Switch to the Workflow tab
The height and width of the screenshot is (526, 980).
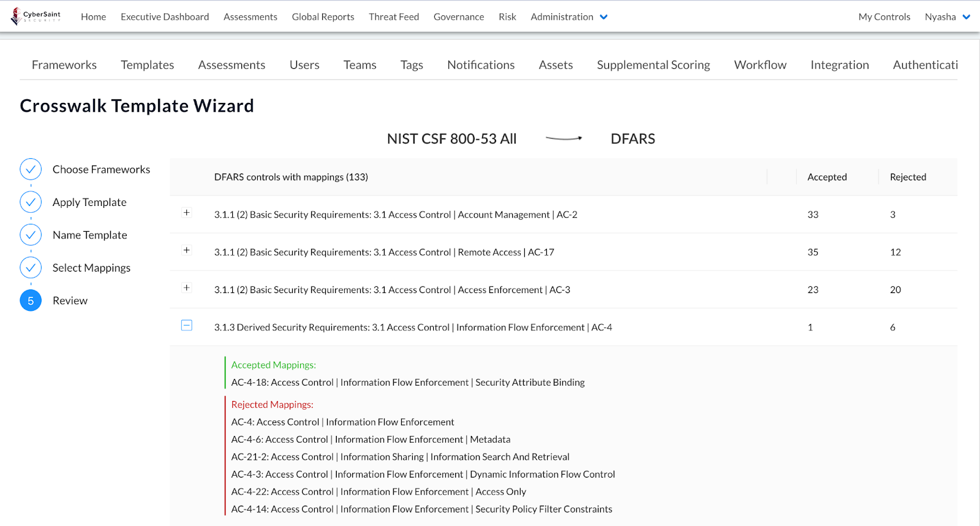[x=760, y=64]
